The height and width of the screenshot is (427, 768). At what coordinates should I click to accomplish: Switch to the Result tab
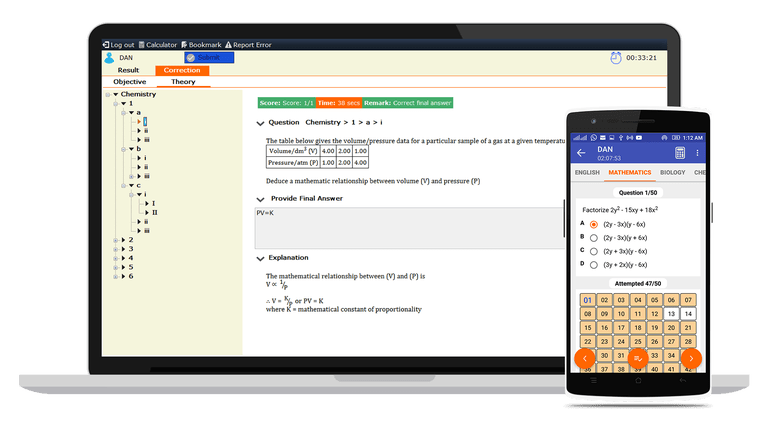[x=128, y=70]
